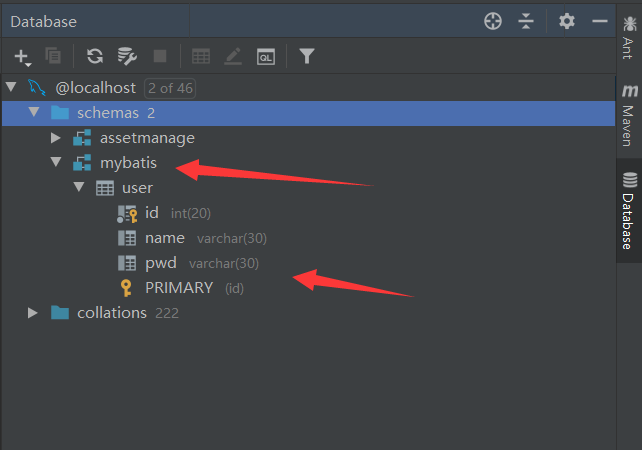
Task: Click the Edit source pencil icon
Action: [233, 57]
